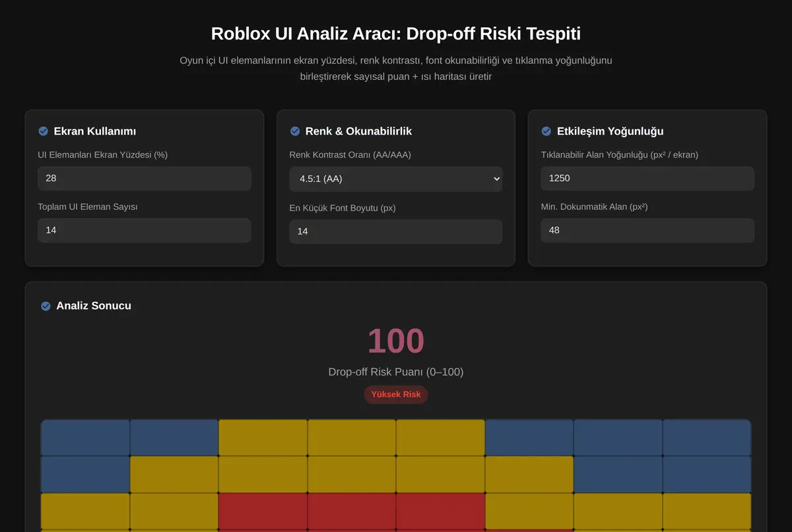Select the middle red cell in third heatmap row

click(352, 511)
